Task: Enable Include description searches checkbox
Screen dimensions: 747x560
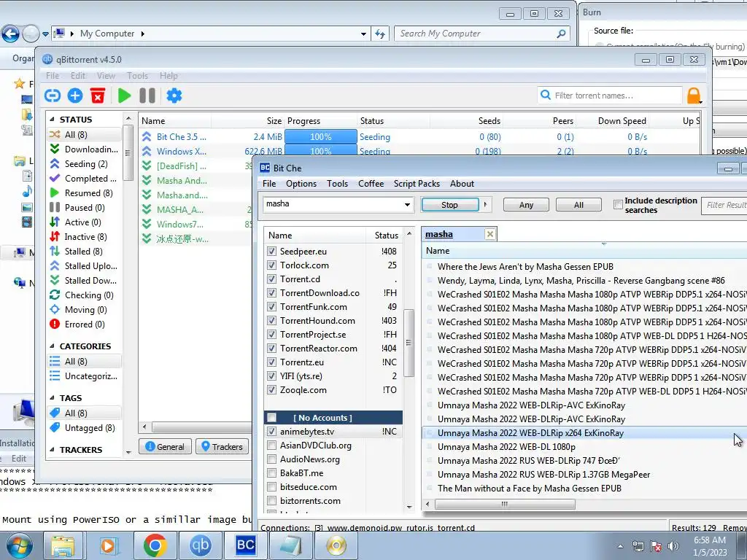Action: [x=618, y=204]
